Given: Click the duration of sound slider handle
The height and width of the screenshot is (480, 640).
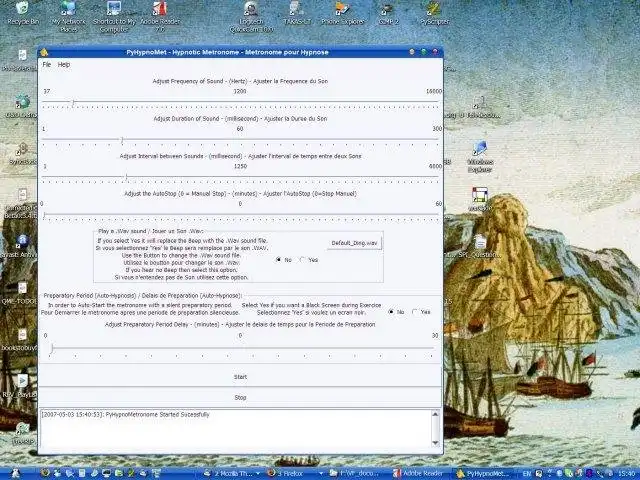Looking at the screenshot, I should (122, 140).
